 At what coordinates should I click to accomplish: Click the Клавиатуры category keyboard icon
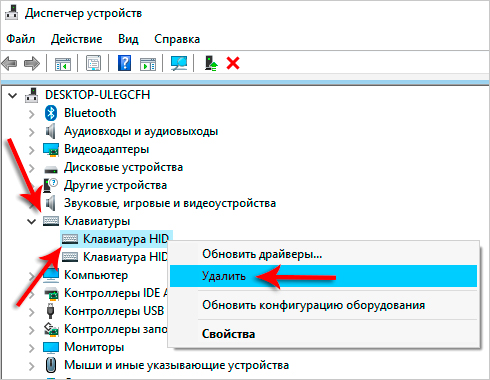tap(51, 221)
